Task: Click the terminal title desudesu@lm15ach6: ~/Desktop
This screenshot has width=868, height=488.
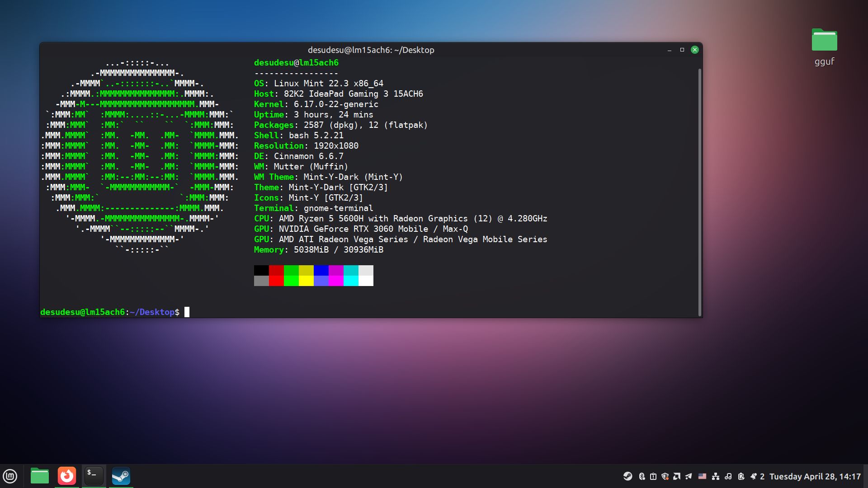Action: click(371, 50)
